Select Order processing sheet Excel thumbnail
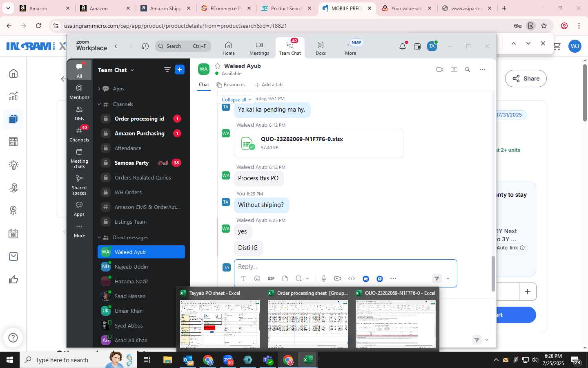This screenshot has height=368, width=588. tap(308, 319)
